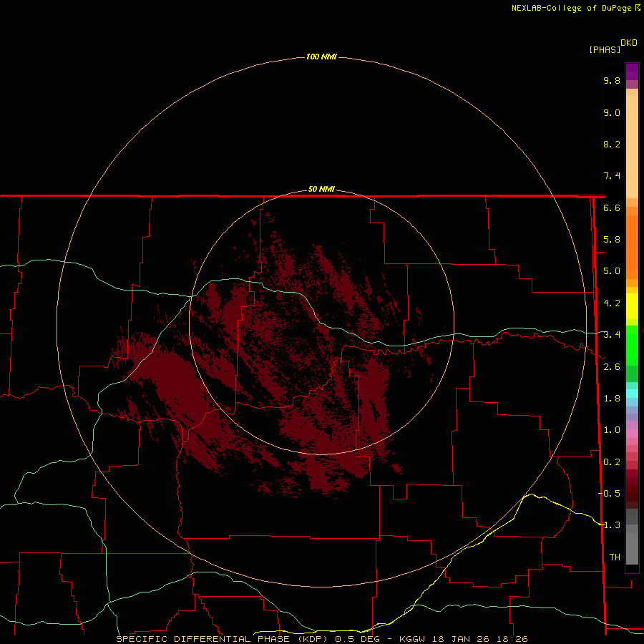Click the 7.4 scale value
The image size is (644, 644).
(612, 176)
